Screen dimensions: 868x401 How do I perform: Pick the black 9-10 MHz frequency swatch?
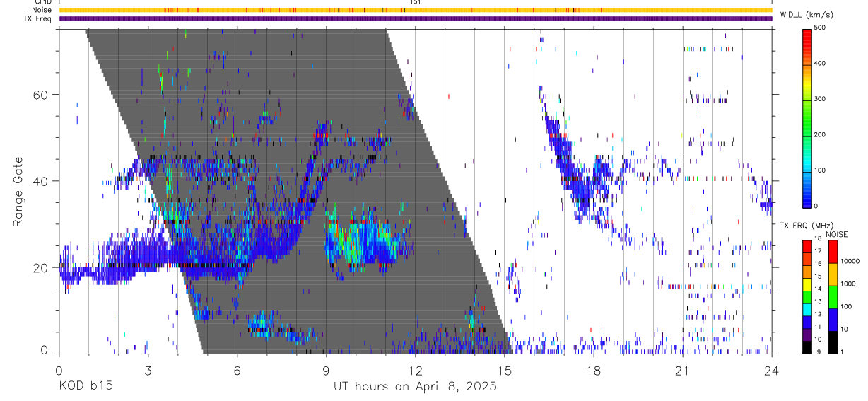tap(807, 347)
